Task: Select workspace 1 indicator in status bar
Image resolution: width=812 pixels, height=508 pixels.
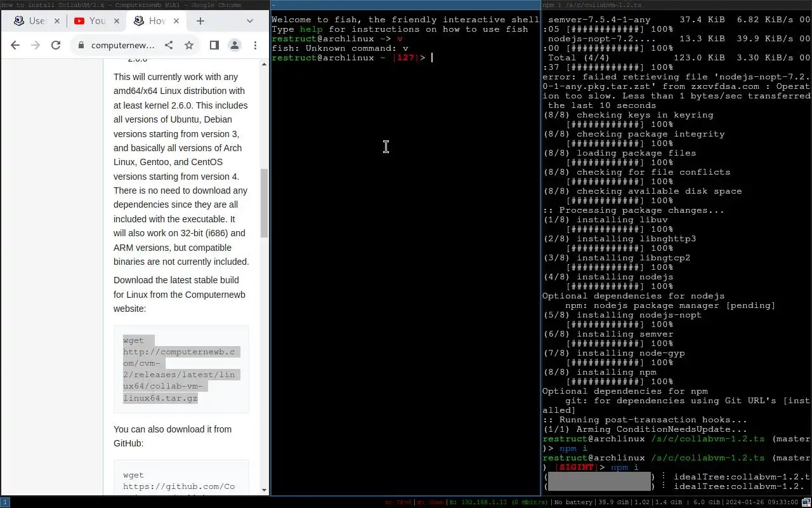Action: (x=5, y=502)
